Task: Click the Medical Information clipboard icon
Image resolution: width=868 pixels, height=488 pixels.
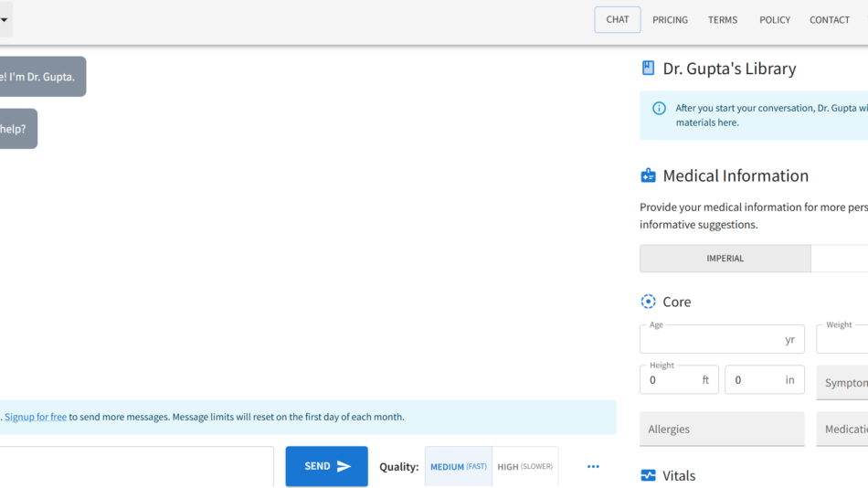Action: (648, 175)
